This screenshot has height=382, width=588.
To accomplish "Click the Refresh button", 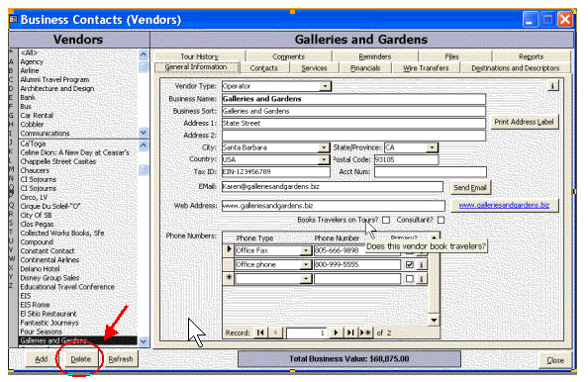I will (121, 359).
